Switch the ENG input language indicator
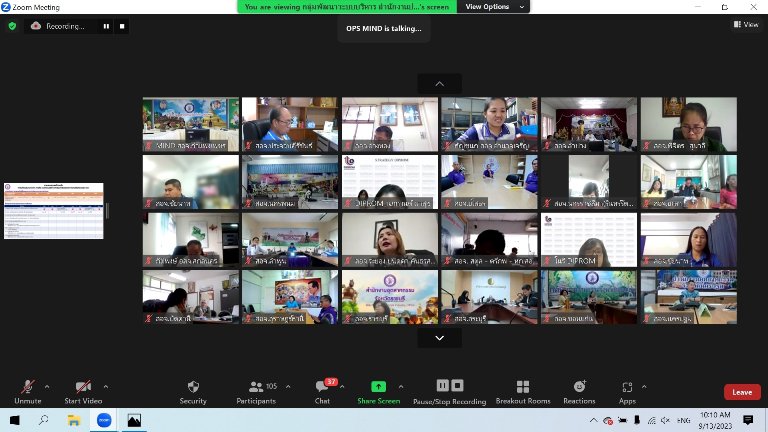Screen dimensions: 768x432 coord(683,420)
